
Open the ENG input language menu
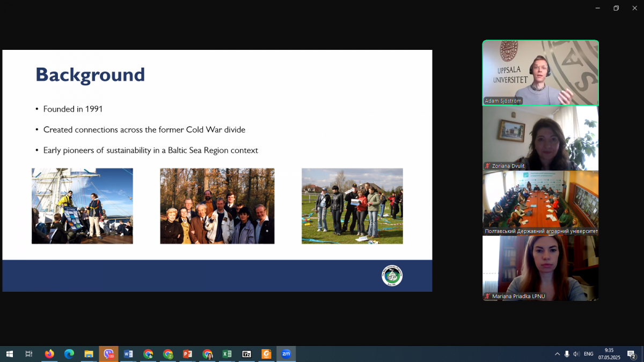589,354
